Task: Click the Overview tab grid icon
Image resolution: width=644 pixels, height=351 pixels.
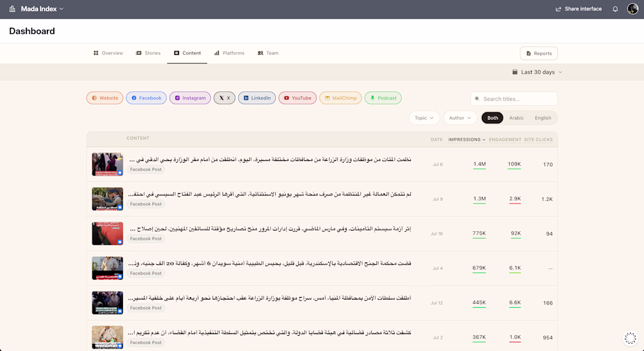Action: tap(95, 53)
